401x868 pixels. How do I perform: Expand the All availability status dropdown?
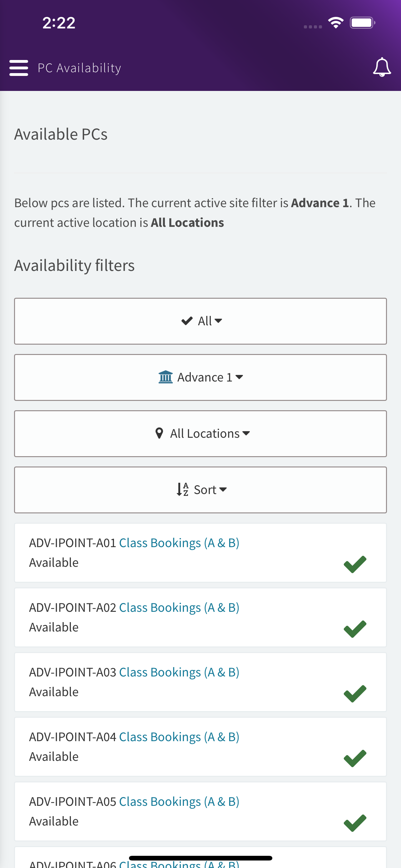200,321
